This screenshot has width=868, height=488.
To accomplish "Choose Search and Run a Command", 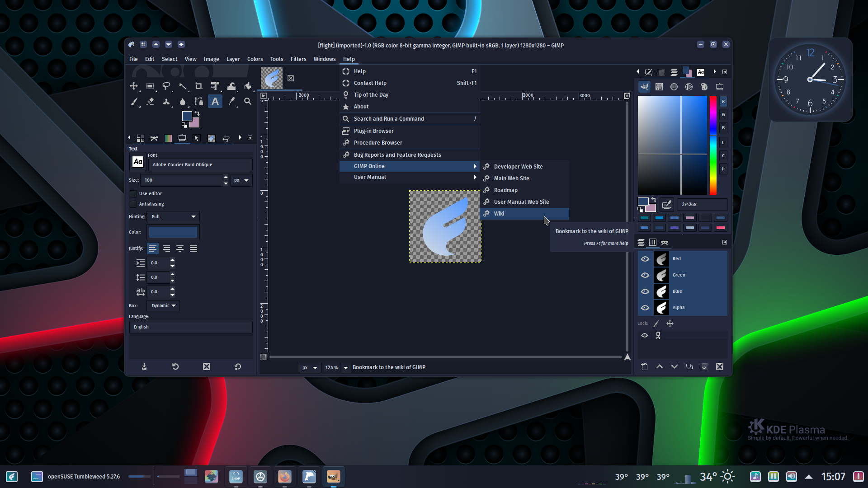I will tap(410, 119).
